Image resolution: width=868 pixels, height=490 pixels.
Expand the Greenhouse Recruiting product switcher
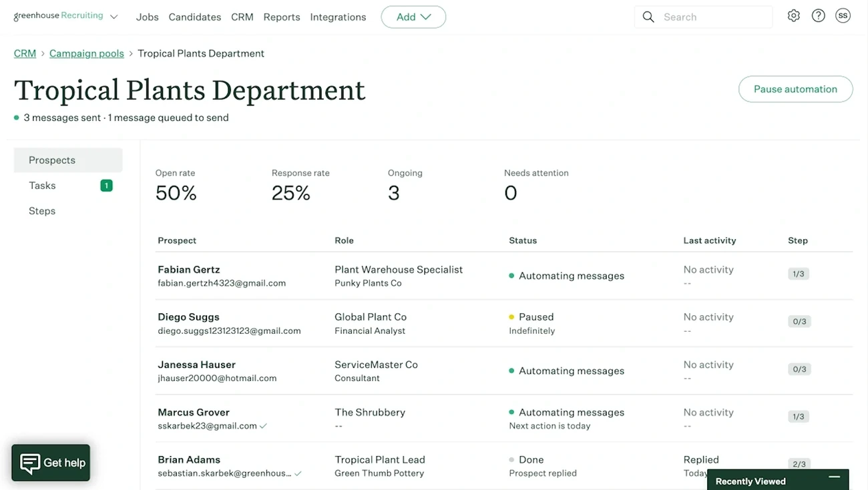114,17
